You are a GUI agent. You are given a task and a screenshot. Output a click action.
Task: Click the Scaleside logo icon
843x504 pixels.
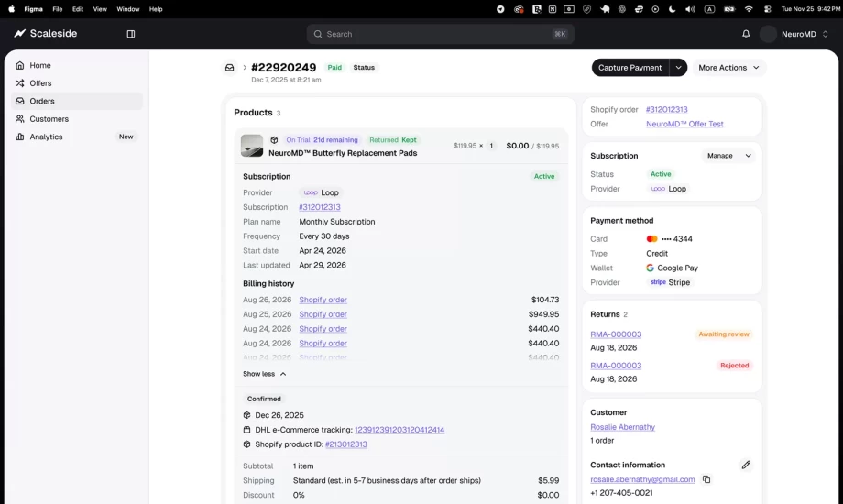[x=20, y=33]
